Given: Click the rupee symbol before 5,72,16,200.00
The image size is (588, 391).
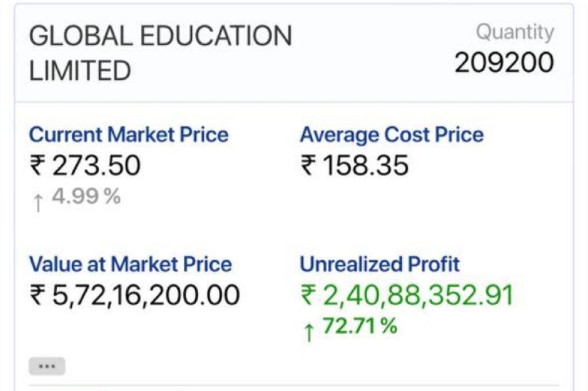Looking at the screenshot, I should [37, 295].
